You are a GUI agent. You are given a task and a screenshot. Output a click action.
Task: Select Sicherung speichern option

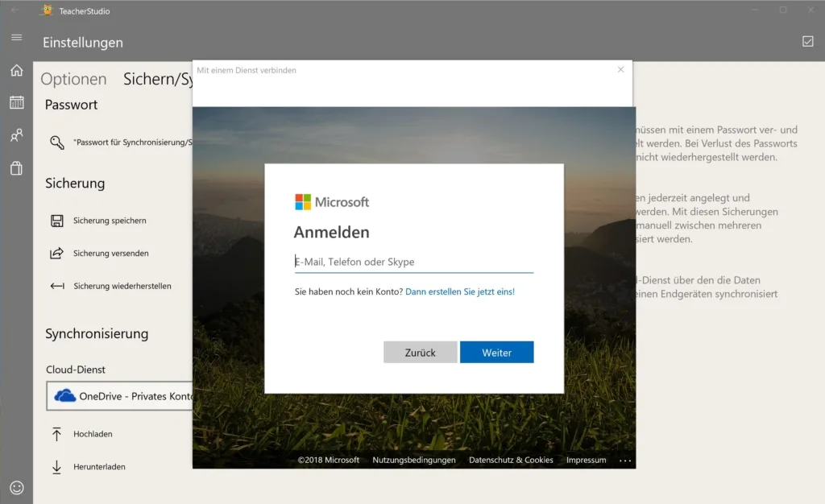(110, 221)
